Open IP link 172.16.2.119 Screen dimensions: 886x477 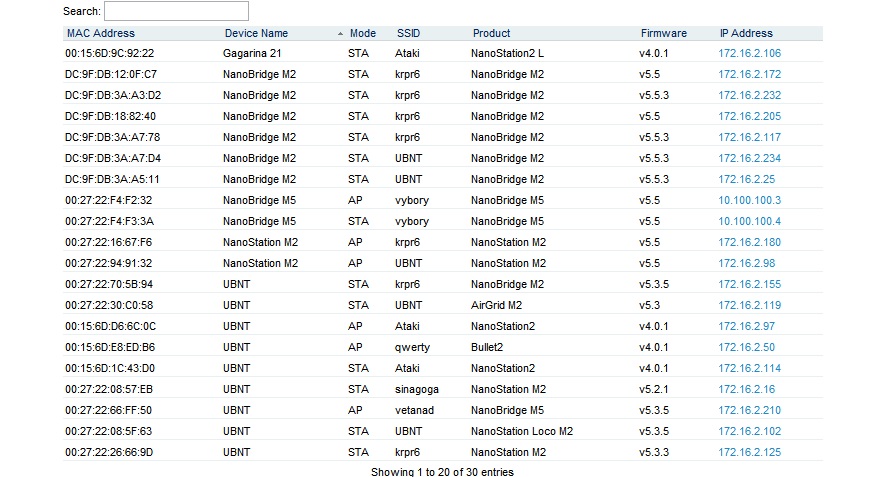click(749, 305)
